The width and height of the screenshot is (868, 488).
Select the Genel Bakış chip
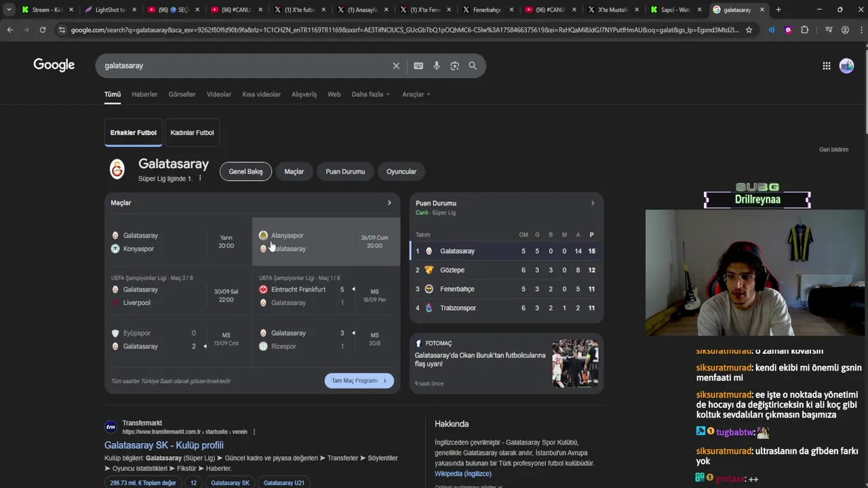245,171
